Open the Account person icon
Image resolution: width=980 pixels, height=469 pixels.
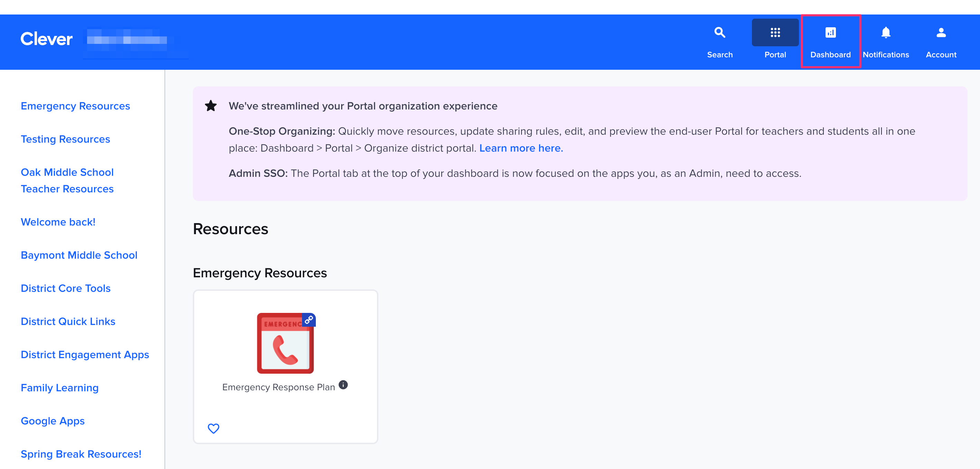[x=941, y=33]
